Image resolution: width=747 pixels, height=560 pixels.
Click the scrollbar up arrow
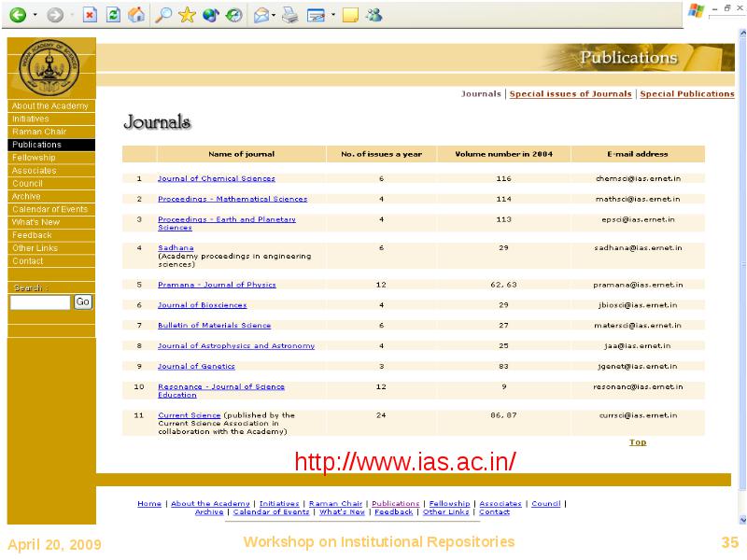point(742,34)
